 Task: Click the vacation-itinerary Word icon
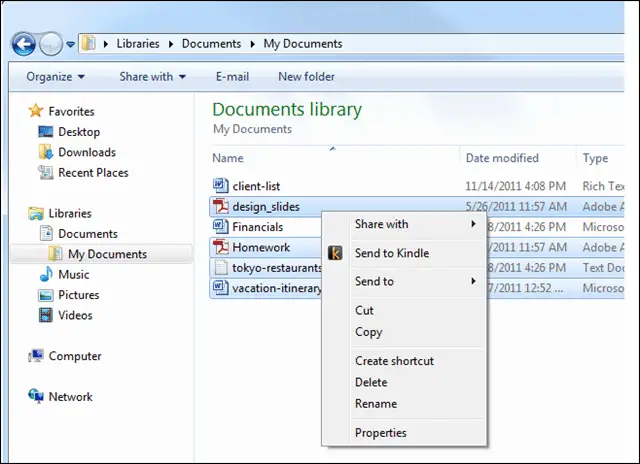click(x=221, y=288)
